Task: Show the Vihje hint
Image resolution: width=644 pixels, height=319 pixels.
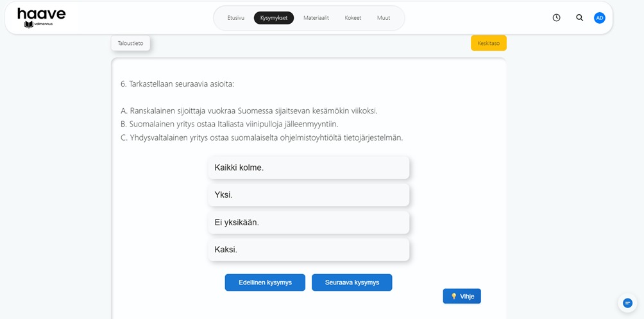Action: pyautogui.click(x=462, y=296)
